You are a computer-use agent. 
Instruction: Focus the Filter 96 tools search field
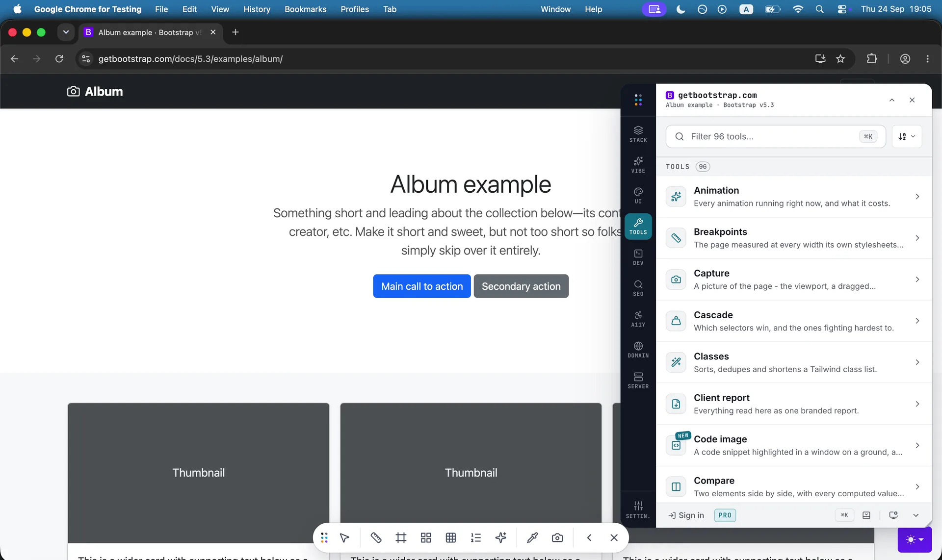[x=775, y=136]
